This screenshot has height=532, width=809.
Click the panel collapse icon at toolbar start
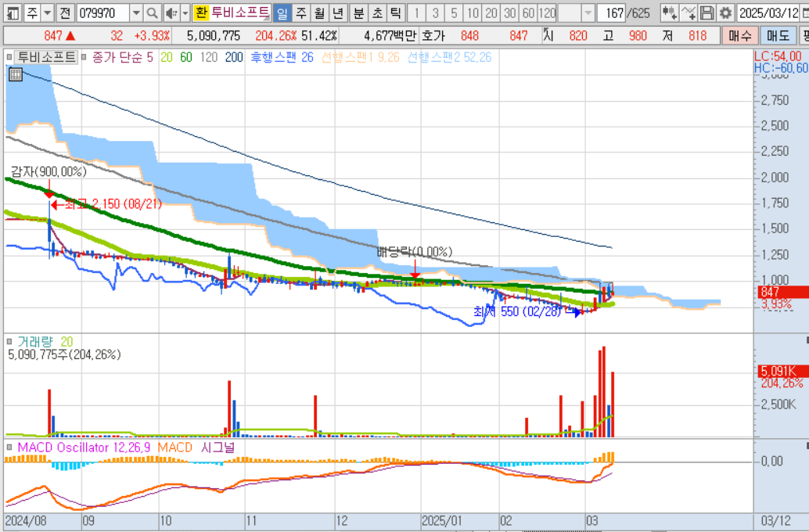(x=13, y=13)
